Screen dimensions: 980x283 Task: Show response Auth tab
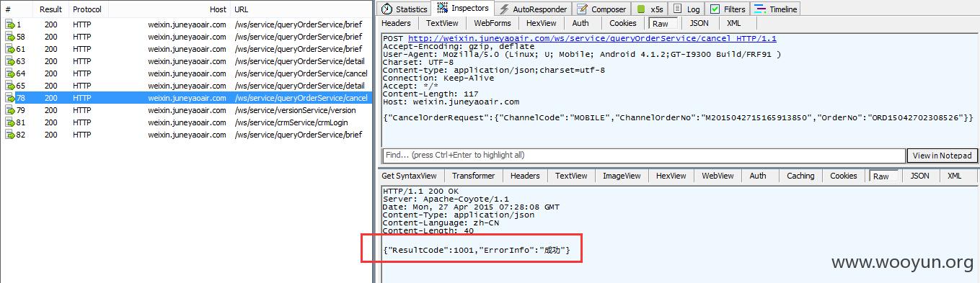click(x=758, y=176)
